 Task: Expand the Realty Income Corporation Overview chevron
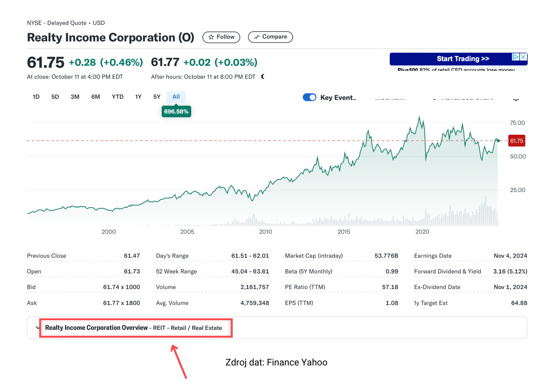pyautogui.click(x=38, y=328)
